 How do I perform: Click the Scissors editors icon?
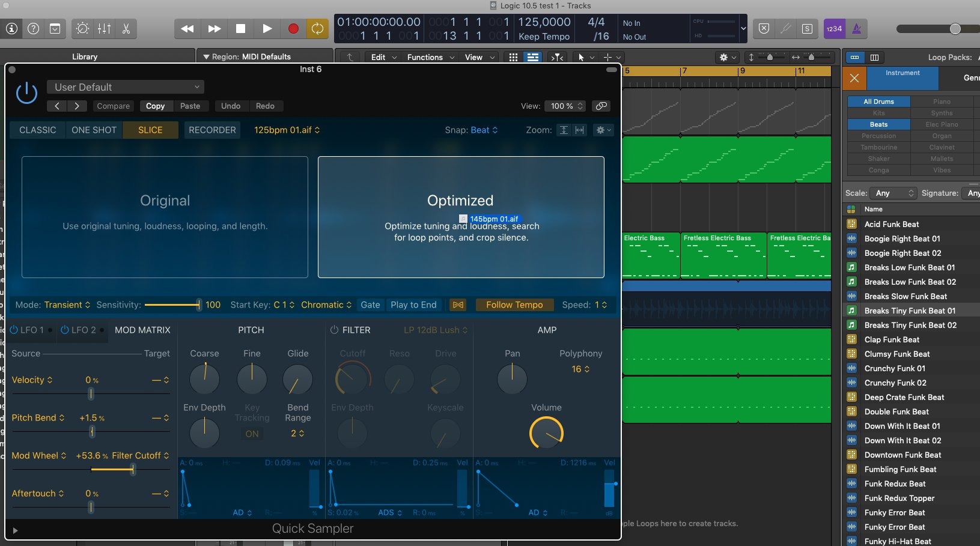126,28
